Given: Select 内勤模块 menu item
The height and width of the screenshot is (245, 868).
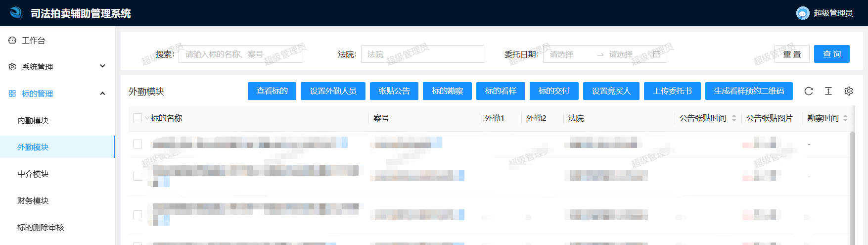Looking at the screenshot, I should pos(57,120).
